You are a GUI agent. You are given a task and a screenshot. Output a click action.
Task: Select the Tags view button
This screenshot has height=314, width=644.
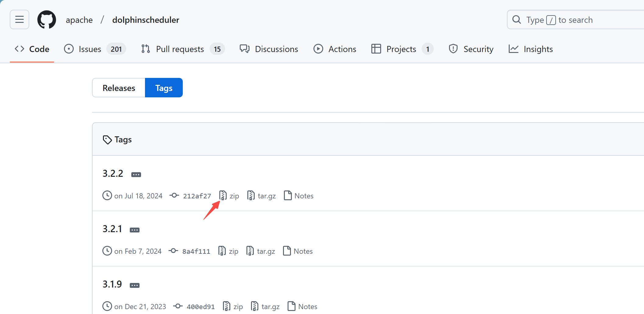tap(164, 88)
